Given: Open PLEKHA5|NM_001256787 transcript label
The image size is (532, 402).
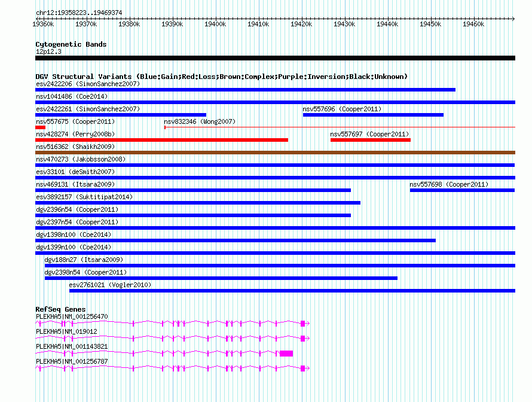Looking at the screenshot, I should [72, 361].
